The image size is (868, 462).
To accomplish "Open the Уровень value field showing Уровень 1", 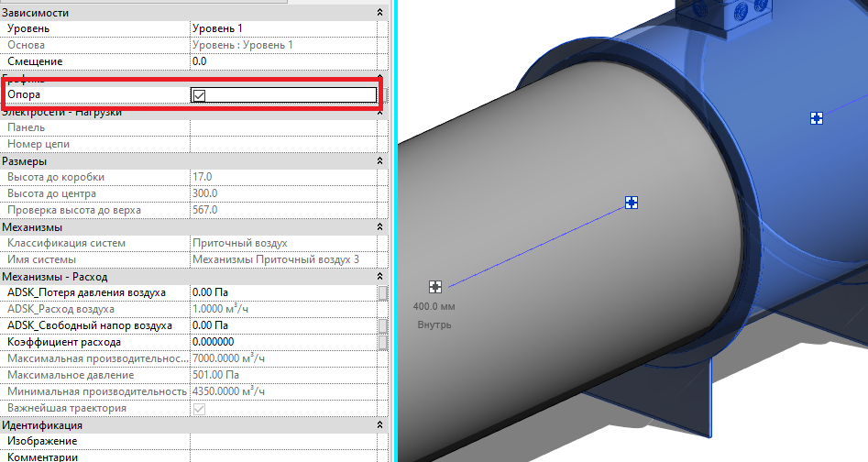I will pos(283,28).
